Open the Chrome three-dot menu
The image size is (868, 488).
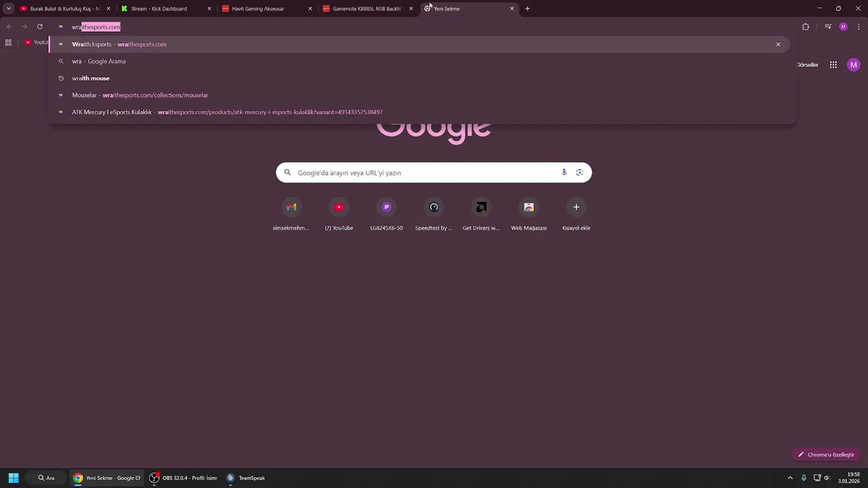coord(858,26)
